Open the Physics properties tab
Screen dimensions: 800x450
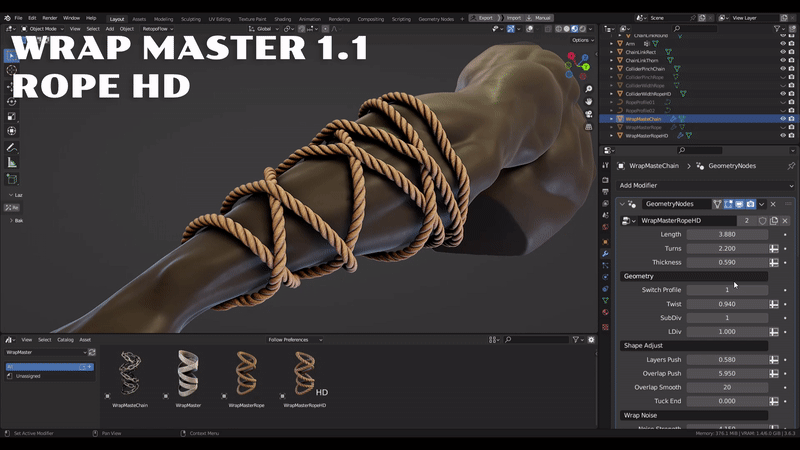606,277
